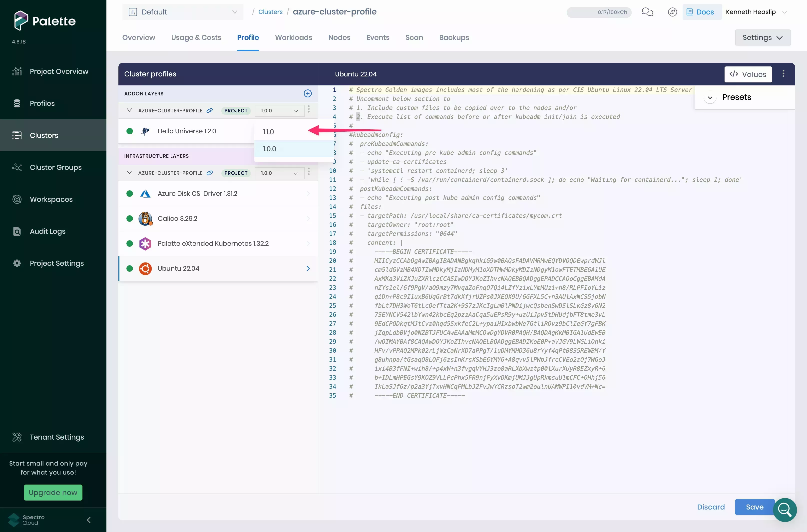
Task: Open Project Settings from the sidebar
Action: tap(56, 263)
